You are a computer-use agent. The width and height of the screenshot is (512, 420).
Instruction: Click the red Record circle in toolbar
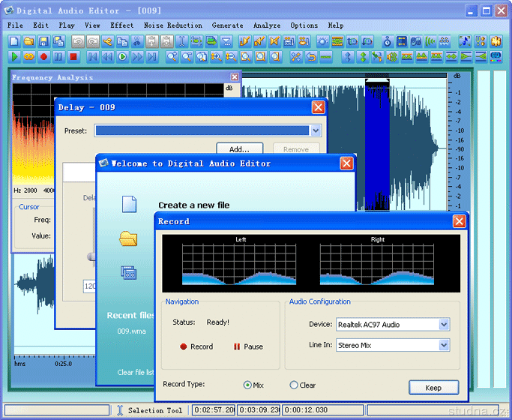click(43, 56)
